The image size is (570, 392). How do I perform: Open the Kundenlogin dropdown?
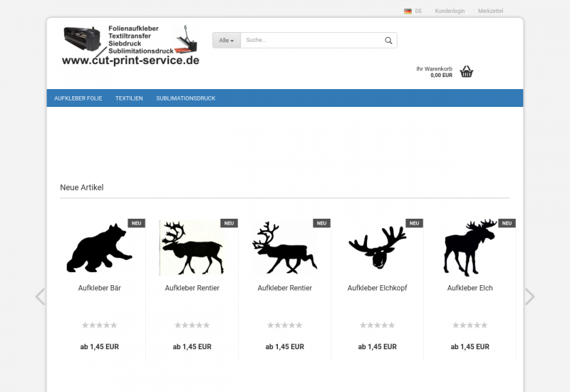click(x=450, y=11)
